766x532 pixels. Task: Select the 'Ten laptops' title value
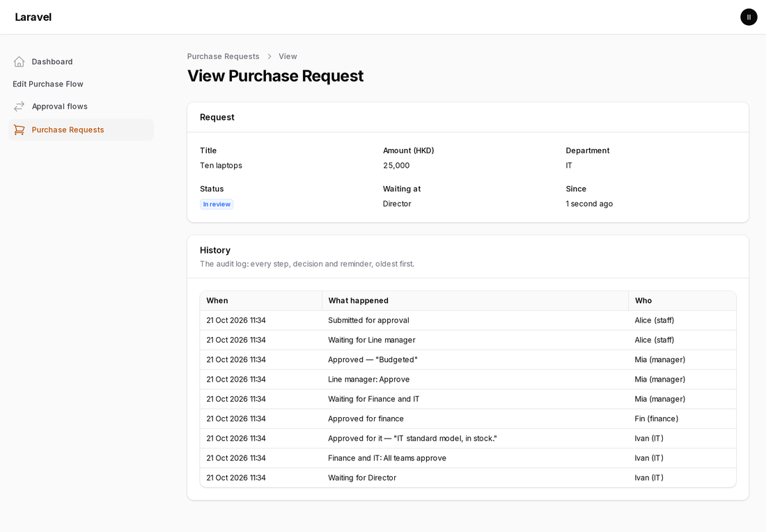pos(221,166)
